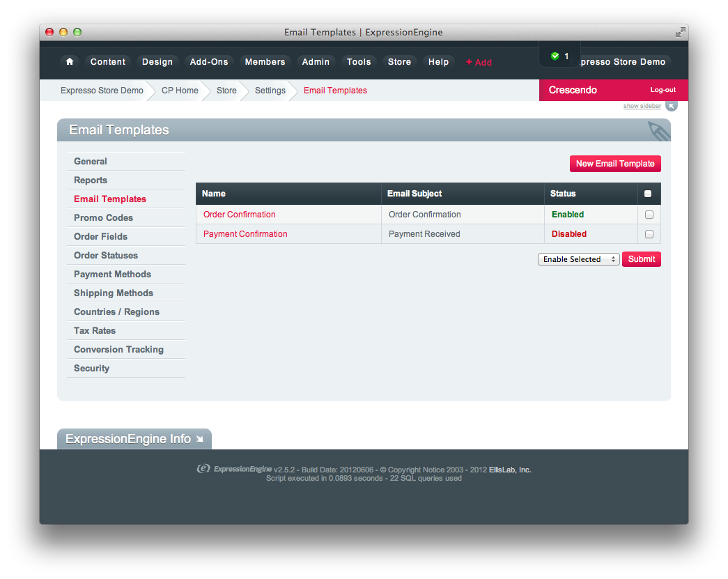The image size is (728, 579).
Task: Toggle the select-all checkbox in table header
Action: click(648, 194)
